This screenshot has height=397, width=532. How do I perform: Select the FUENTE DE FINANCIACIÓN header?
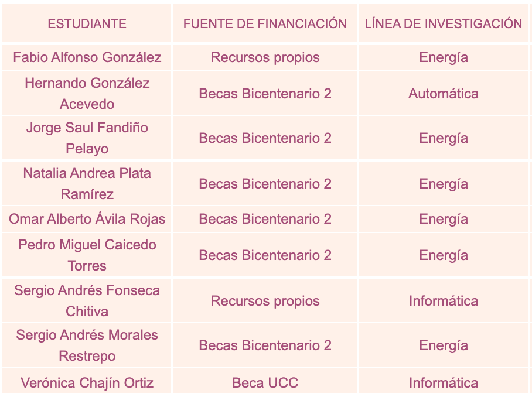pyautogui.click(x=265, y=23)
